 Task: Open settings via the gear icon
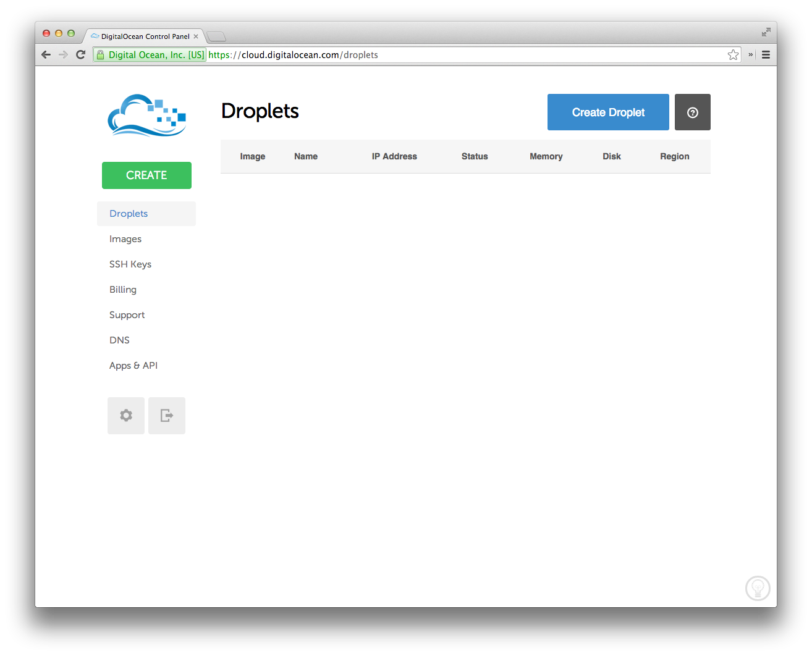coord(126,416)
